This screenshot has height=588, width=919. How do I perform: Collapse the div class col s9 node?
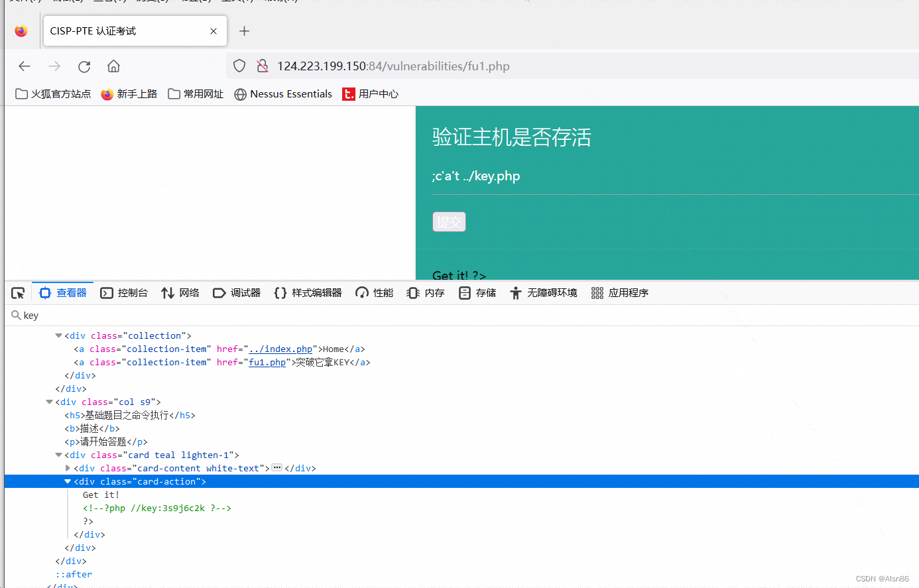pyautogui.click(x=49, y=402)
